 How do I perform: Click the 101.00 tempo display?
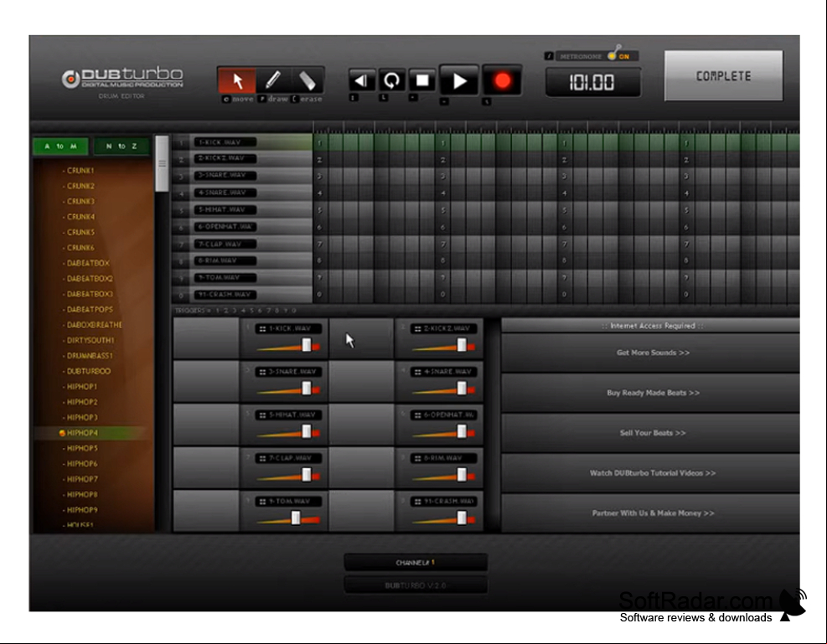(x=593, y=82)
